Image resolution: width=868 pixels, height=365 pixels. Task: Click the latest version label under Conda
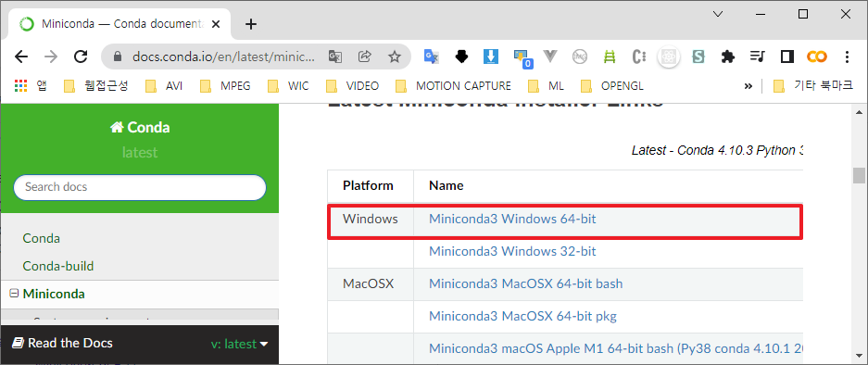[140, 152]
